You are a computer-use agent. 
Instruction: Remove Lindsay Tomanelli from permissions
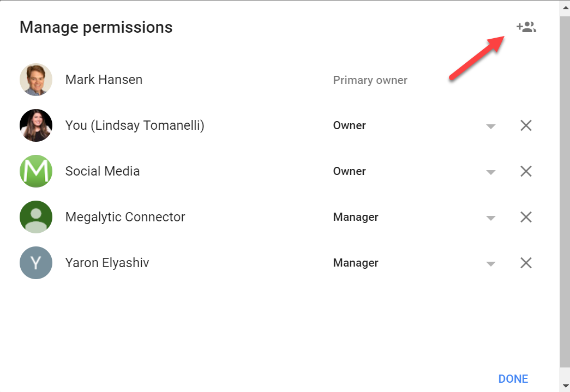coord(526,126)
